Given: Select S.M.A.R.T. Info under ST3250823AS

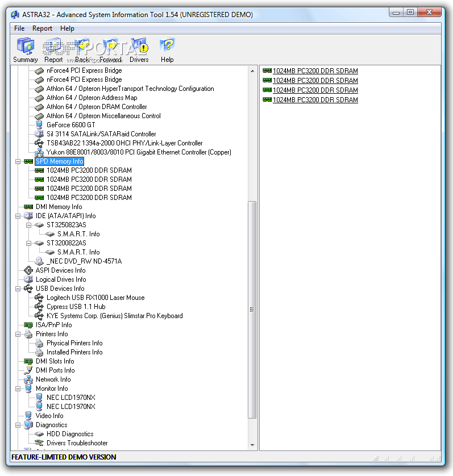Looking at the screenshot, I should pyautogui.click(x=78, y=234).
